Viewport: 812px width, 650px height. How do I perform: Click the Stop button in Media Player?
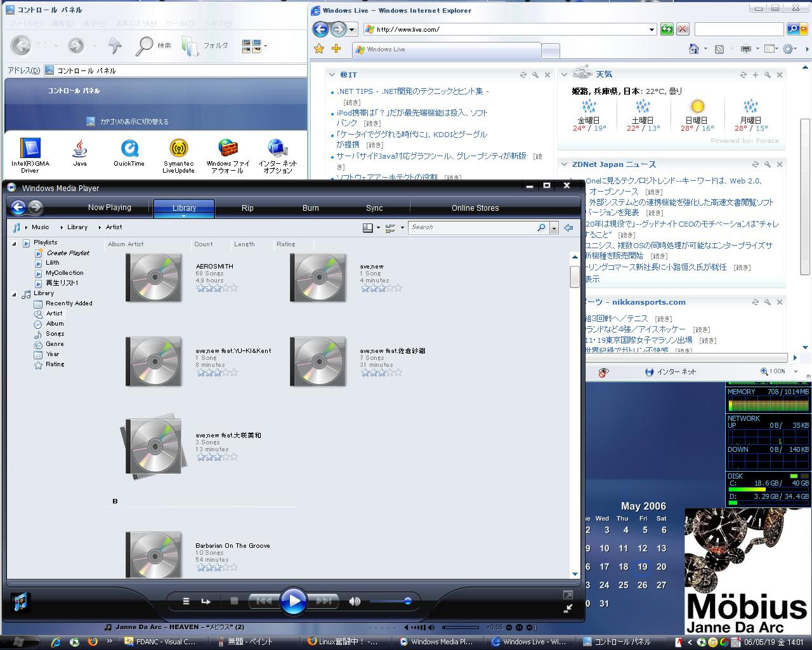234,600
